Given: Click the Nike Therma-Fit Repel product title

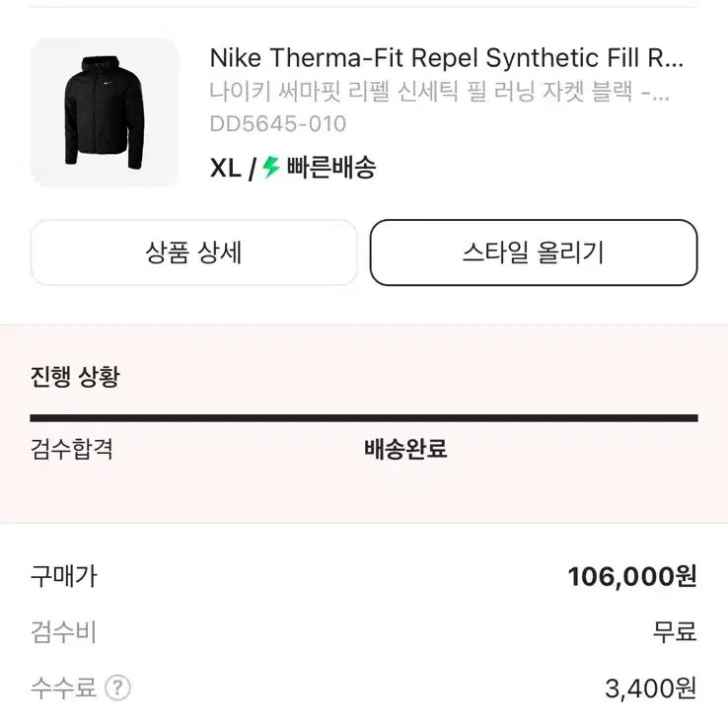Looking at the screenshot, I should tap(446, 59).
